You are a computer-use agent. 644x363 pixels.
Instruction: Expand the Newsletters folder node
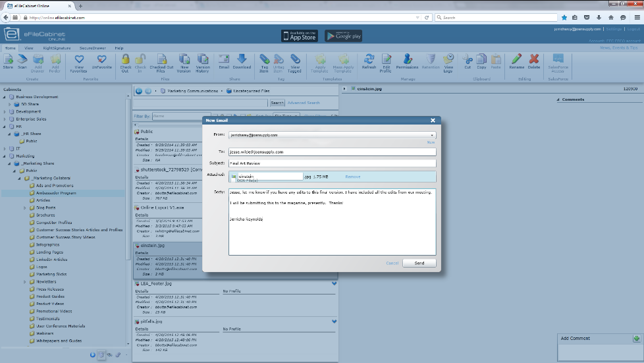(25, 282)
